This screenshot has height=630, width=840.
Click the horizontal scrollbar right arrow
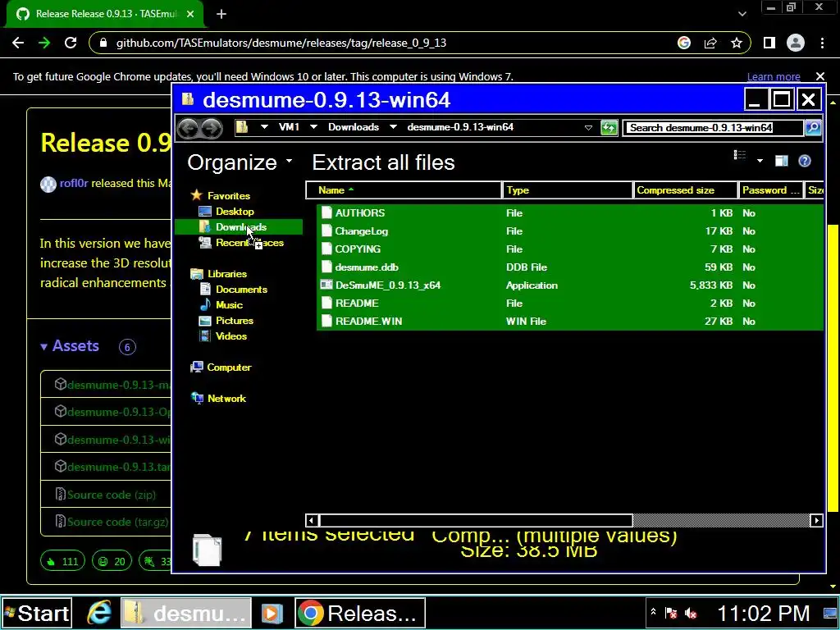tap(816, 520)
